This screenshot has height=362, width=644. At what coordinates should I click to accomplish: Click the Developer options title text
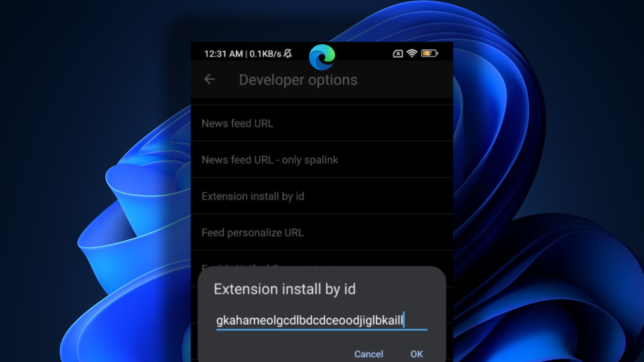coord(298,80)
